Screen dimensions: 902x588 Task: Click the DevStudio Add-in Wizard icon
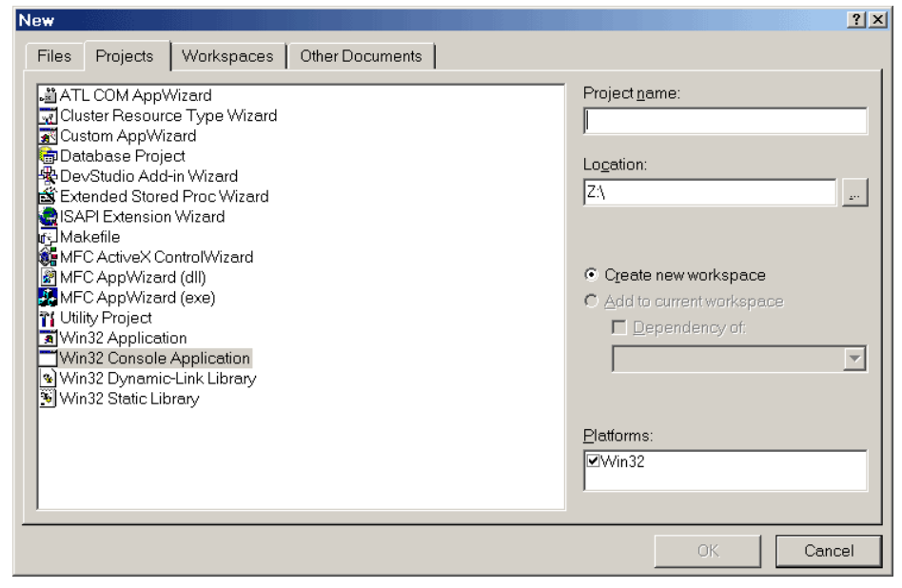click(x=49, y=176)
